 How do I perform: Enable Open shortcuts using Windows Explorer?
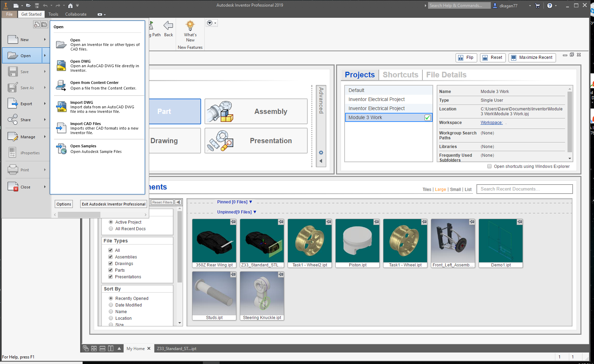pos(489,166)
